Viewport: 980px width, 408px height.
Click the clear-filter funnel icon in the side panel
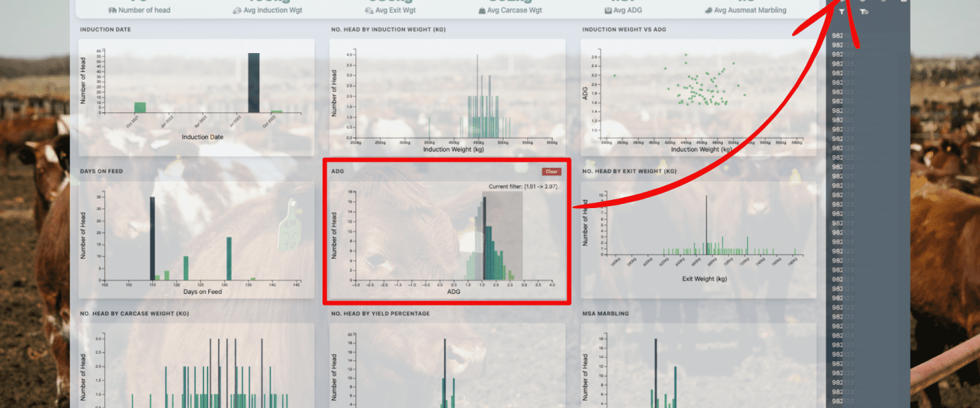(864, 12)
